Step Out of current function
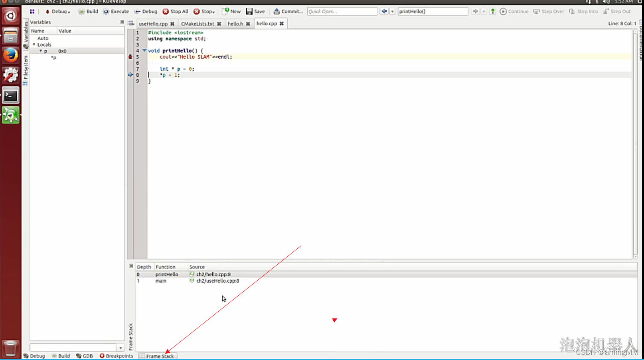The image size is (644, 360). coord(617,12)
